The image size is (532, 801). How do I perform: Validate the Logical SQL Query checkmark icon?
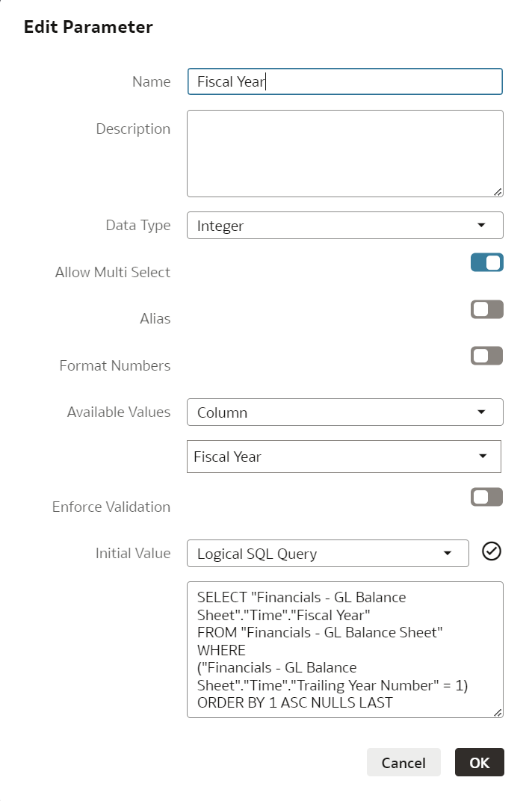[x=492, y=551]
